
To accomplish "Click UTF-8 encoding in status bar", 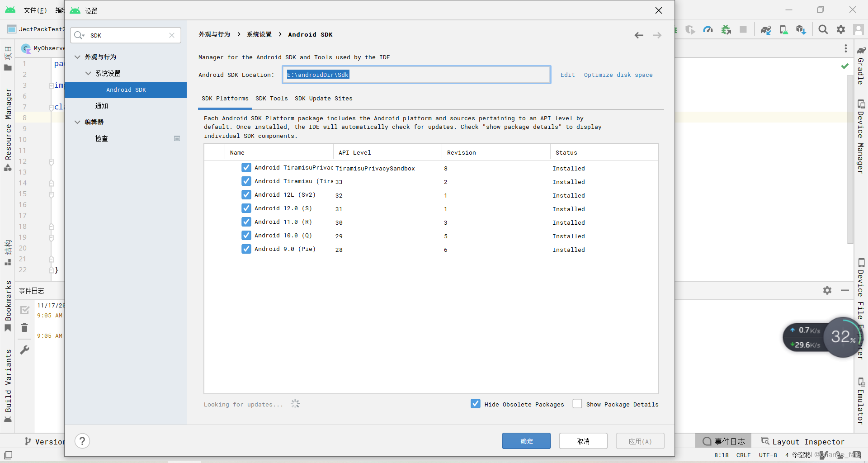I will [x=768, y=455].
